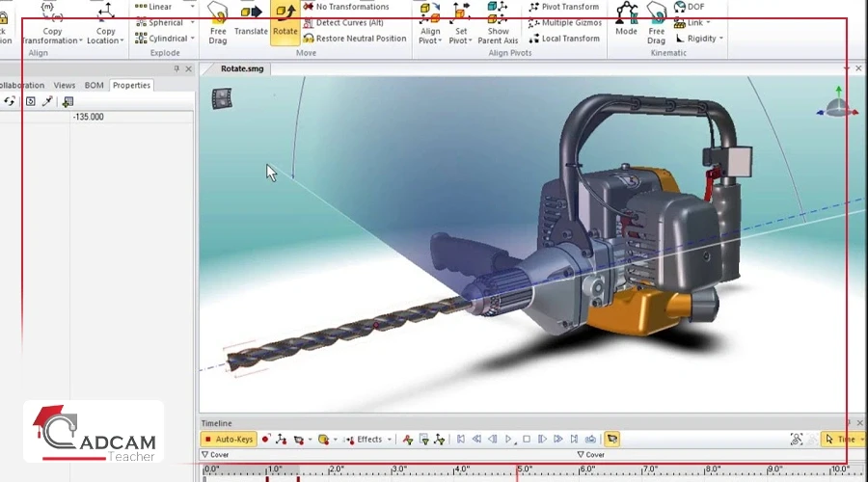Step one frame backward
The width and height of the screenshot is (868, 482).
pos(493,440)
